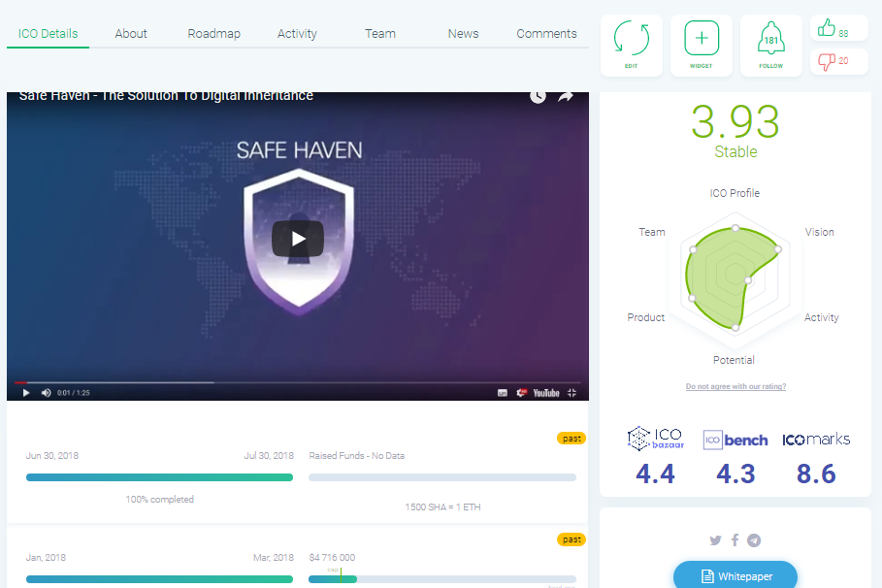The height and width of the screenshot is (588, 882).
Task: Click the small play button in video controls
Action: tap(26, 393)
